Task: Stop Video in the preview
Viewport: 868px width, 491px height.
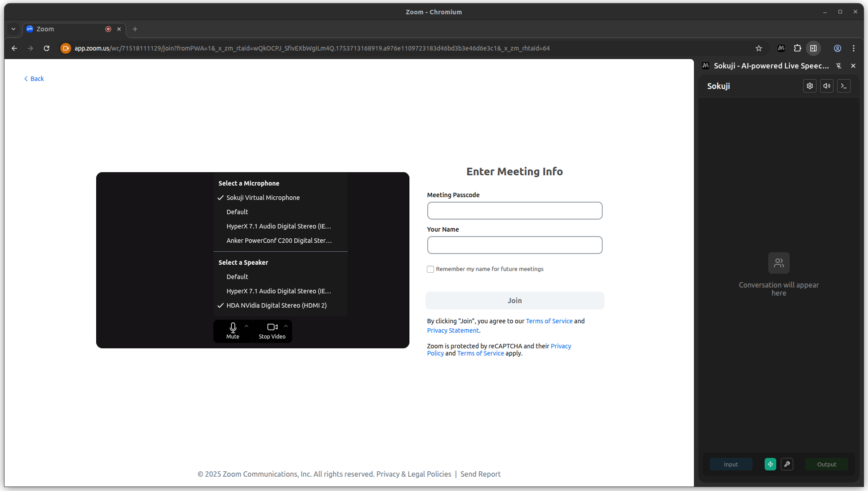Action: coord(272,331)
